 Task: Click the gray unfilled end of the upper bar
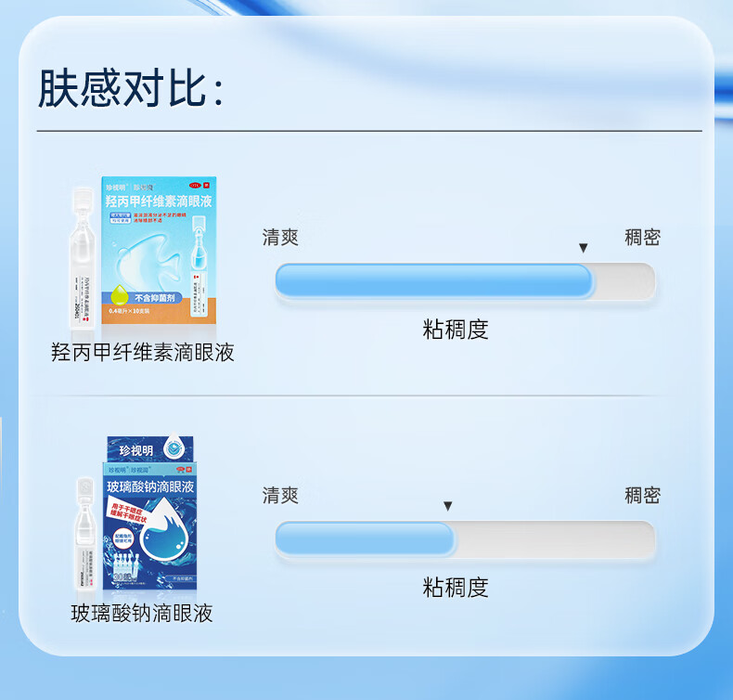click(x=624, y=280)
